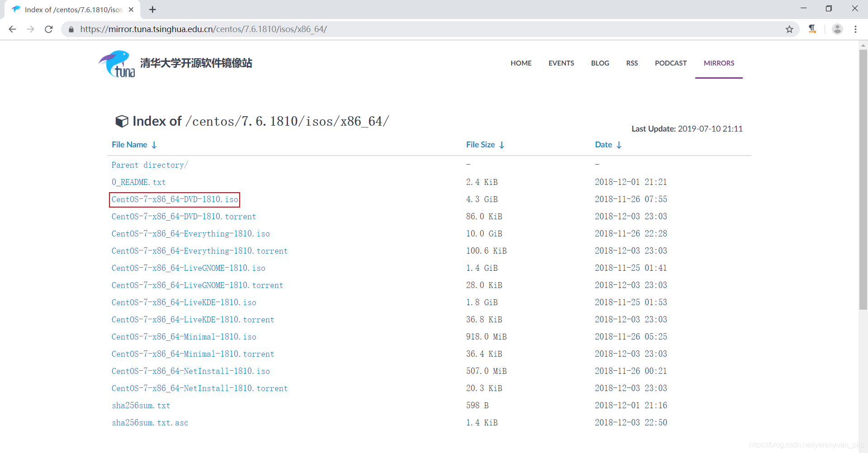Sort by Date column

click(x=608, y=145)
